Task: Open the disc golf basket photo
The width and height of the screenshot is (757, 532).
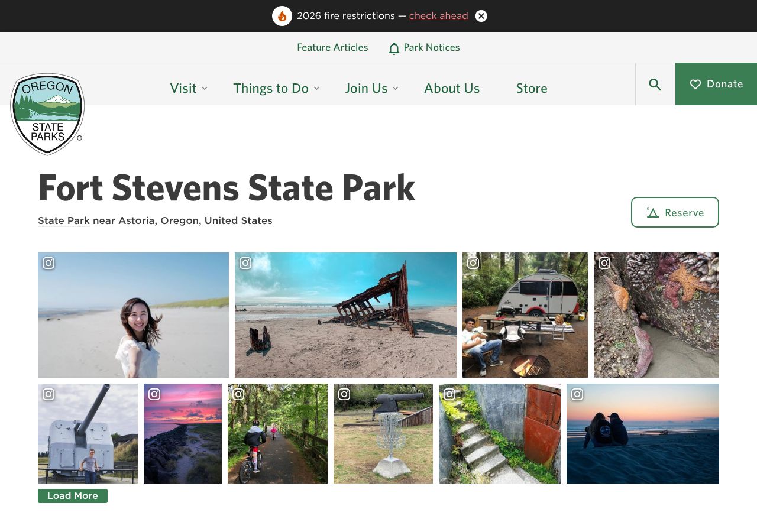Action: pos(383,433)
